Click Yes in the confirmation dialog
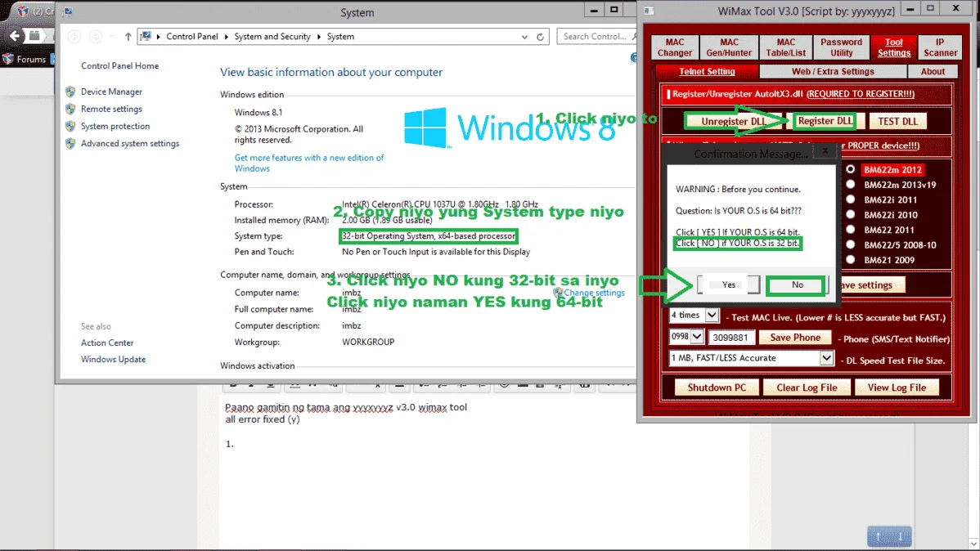The height and width of the screenshot is (551, 980). [x=729, y=284]
